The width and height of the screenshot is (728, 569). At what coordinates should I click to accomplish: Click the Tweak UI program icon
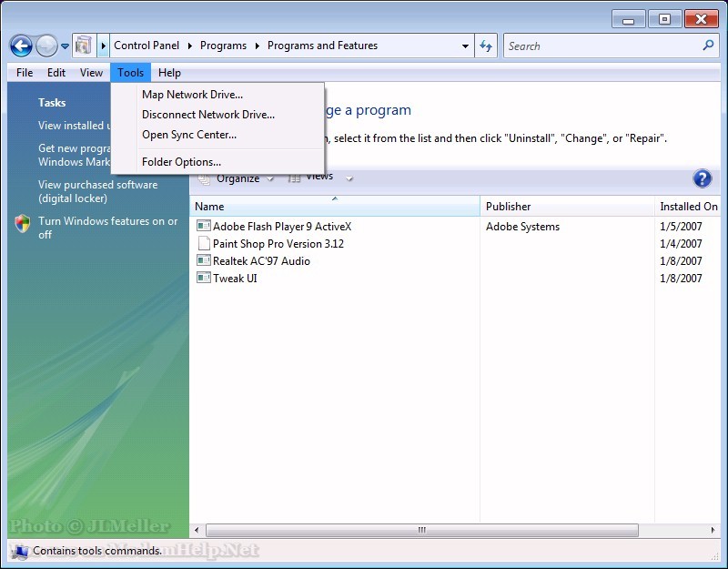(x=203, y=278)
